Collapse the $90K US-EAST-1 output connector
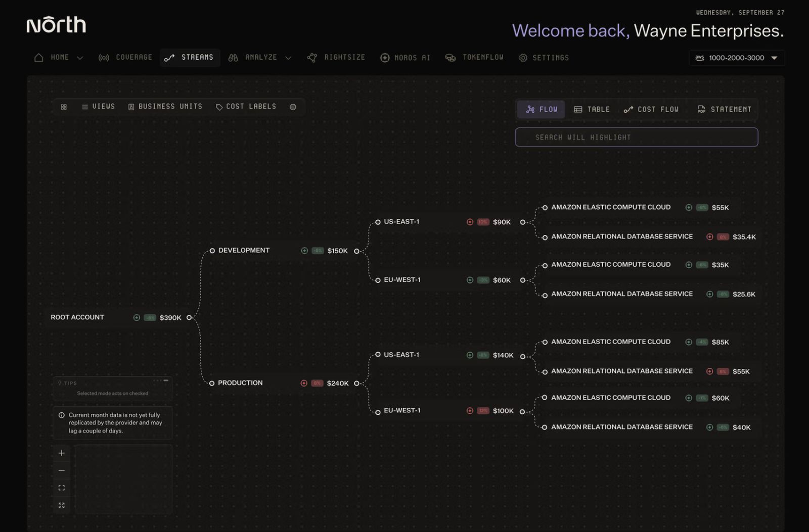The height and width of the screenshot is (532, 809). click(x=522, y=222)
